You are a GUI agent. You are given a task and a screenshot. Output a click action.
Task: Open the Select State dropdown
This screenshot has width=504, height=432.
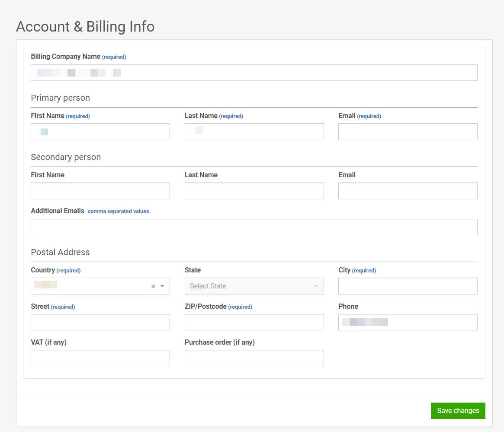pyautogui.click(x=254, y=286)
